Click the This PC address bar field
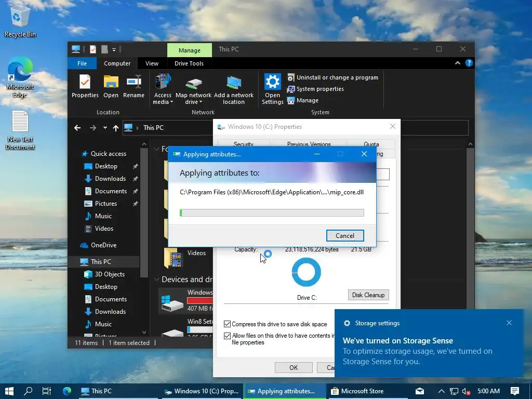Image resolution: width=532 pixels, height=399 pixels. pyautogui.click(x=168, y=128)
